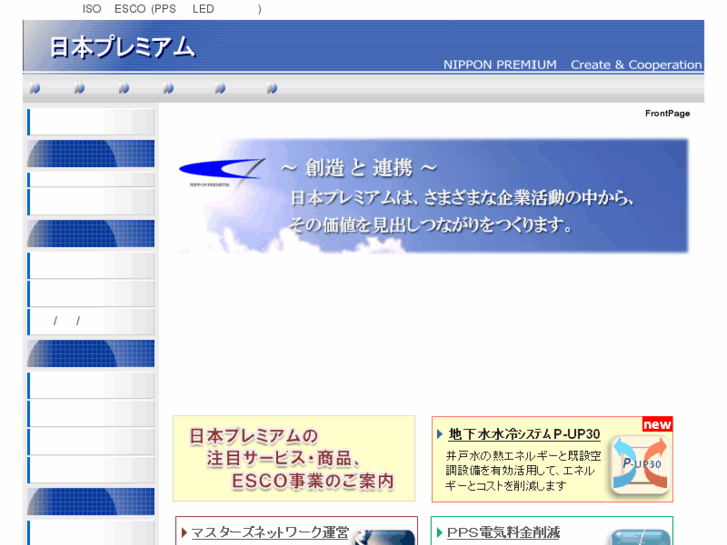Click the FrontPage breadcrumb text
This screenshot has height=545, width=727.
[667, 114]
